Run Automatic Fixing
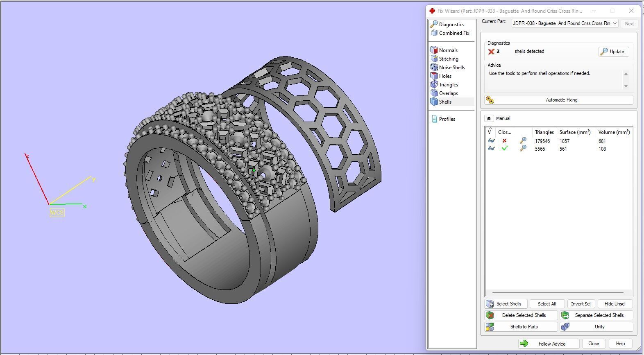 click(559, 100)
